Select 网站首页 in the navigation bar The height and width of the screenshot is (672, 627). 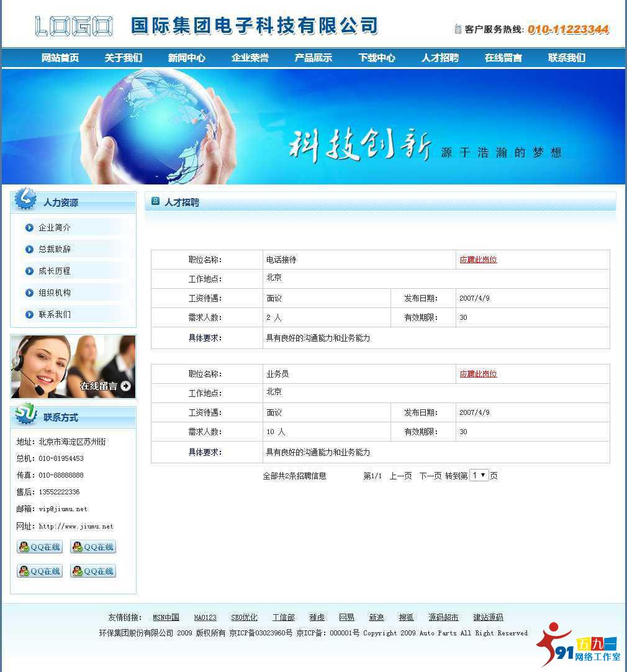[60, 57]
